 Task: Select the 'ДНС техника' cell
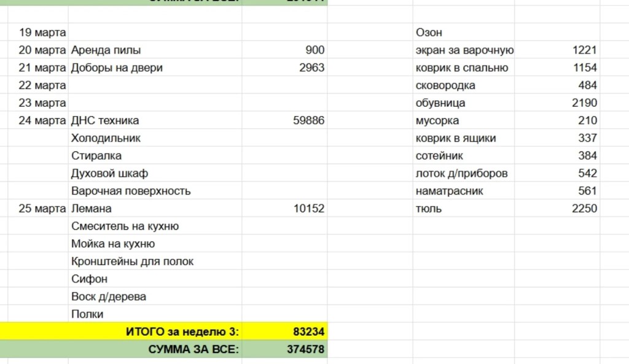click(x=105, y=120)
